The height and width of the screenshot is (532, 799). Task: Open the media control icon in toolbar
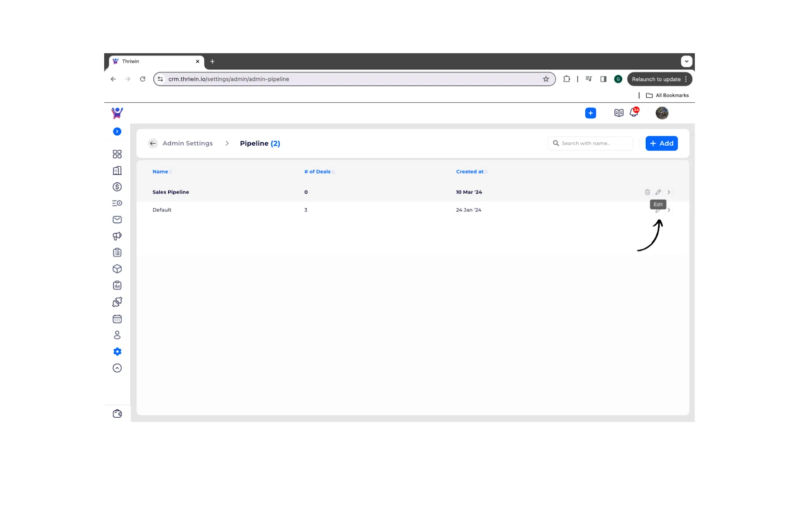[x=589, y=79]
